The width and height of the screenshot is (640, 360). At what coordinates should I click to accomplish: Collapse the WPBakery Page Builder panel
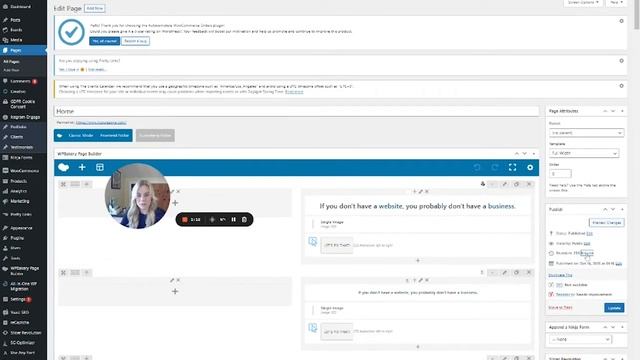(533, 154)
